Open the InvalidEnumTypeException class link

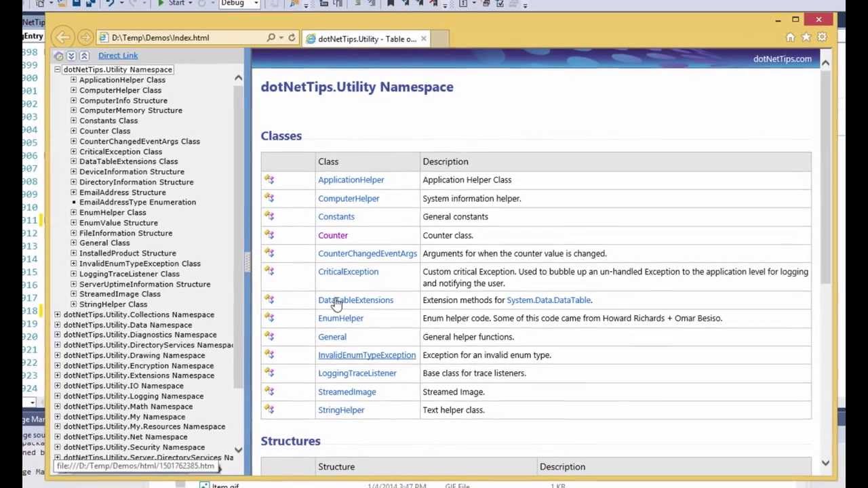[367, 355]
